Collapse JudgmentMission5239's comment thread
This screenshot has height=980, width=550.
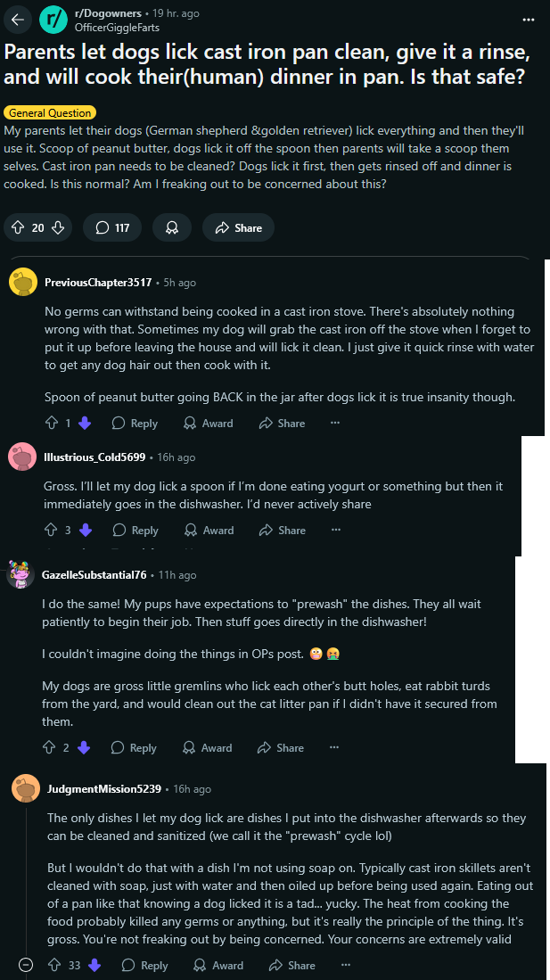pyautogui.click(x=26, y=965)
